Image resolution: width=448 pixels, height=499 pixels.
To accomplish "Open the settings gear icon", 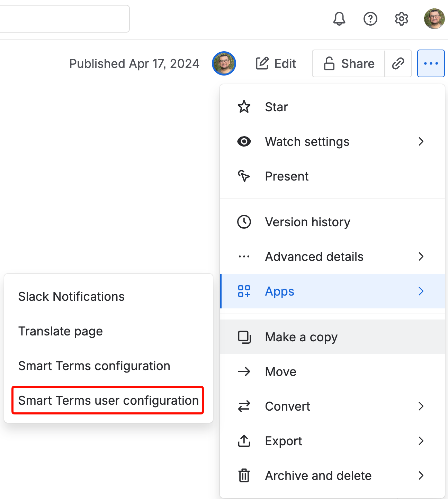I will pyautogui.click(x=401, y=19).
